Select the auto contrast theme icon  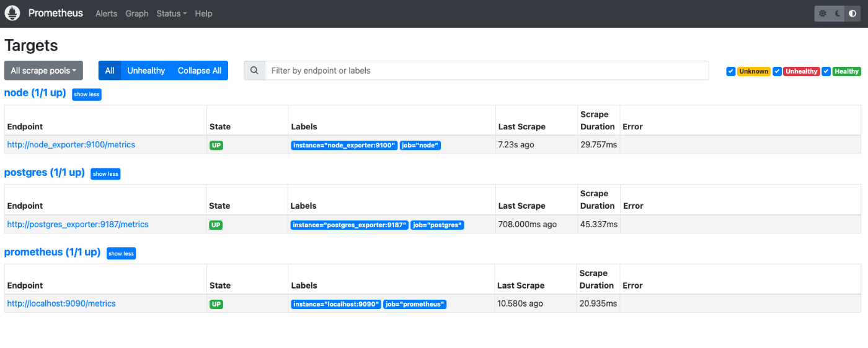pos(852,14)
